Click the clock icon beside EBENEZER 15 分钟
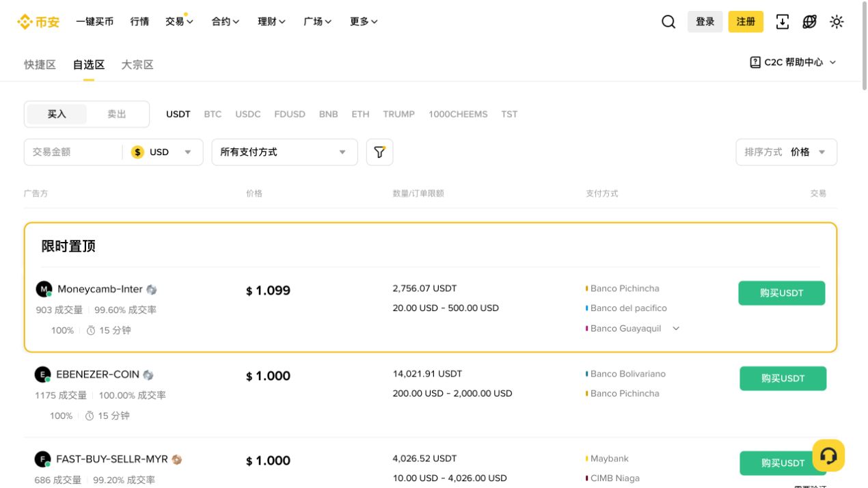The width and height of the screenshot is (868, 488). [90, 416]
